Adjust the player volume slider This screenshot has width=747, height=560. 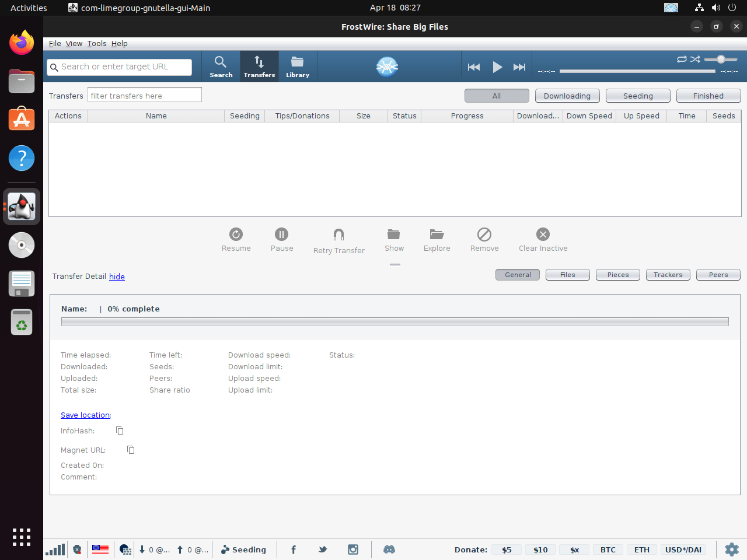pos(721,59)
